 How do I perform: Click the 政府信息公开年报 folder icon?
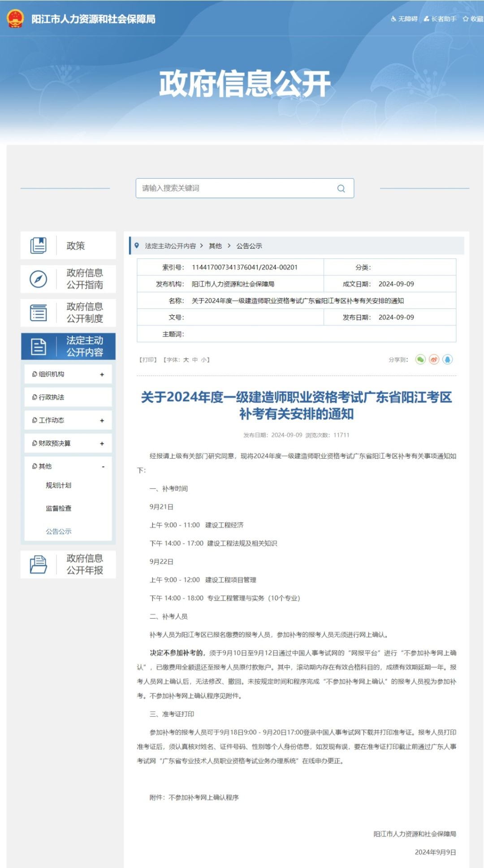pyautogui.click(x=39, y=564)
